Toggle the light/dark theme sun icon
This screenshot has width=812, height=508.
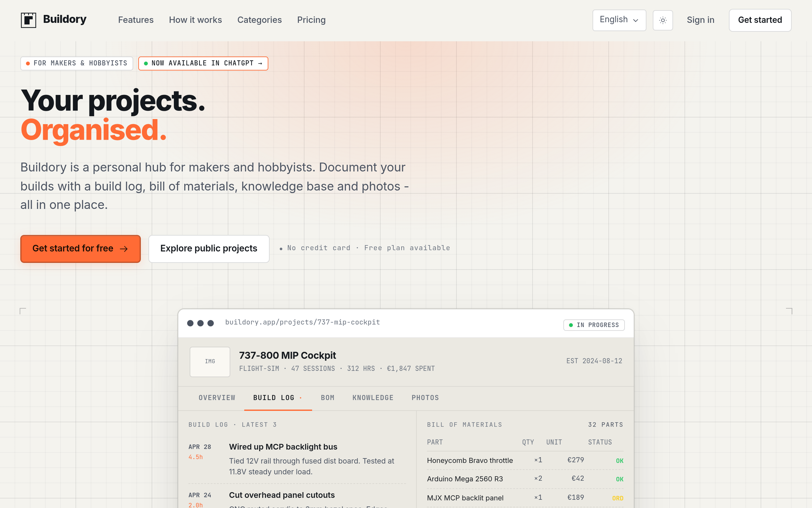tap(663, 20)
